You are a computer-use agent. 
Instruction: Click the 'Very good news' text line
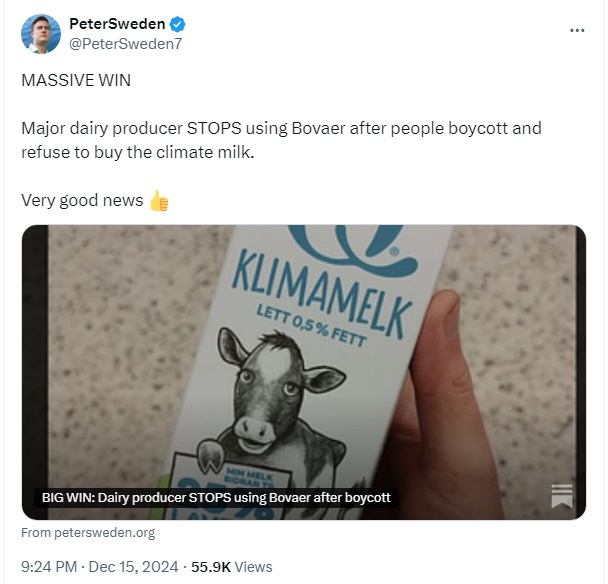coord(82,200)
